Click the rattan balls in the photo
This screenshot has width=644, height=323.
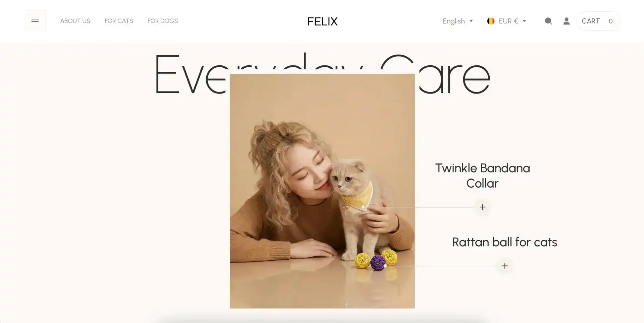click(x=376, y=260)
